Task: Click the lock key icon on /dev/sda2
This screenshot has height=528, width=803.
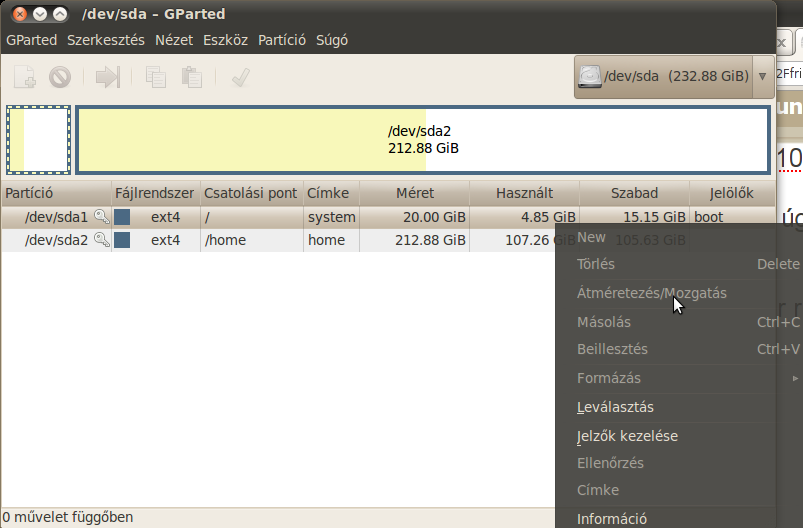Action: pos(102,239)
